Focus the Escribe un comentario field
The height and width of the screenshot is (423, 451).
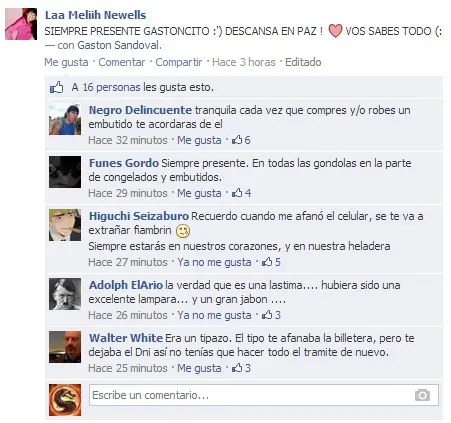pyautogui.click(x=264, y=395)
